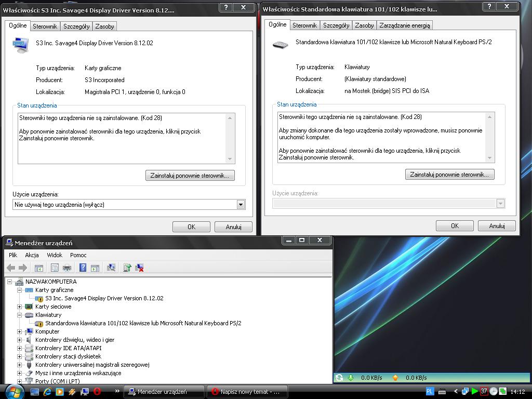The image size is (532, 399).
Task: Show hidden tray icons arrow
Action: [456, 391]
